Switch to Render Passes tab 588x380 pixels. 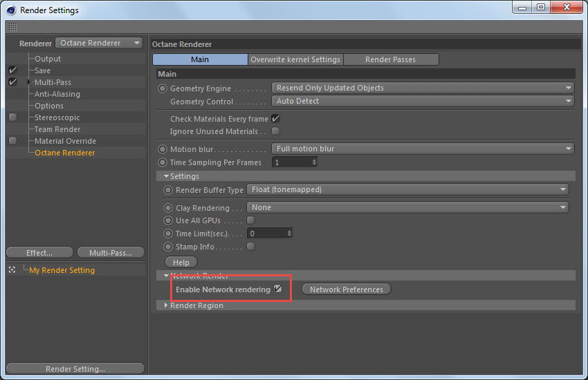(x=391, y=59)
